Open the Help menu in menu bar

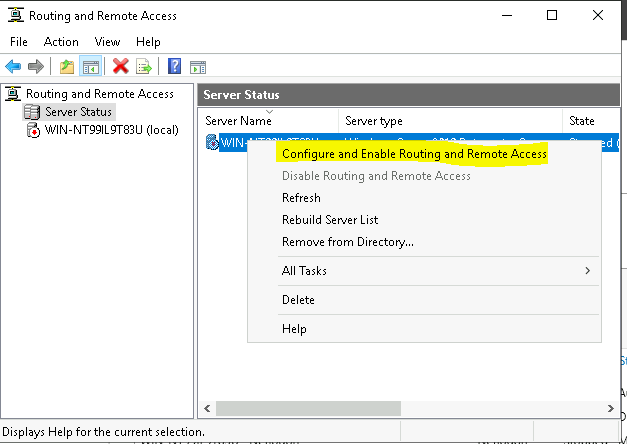[x=148, y=42]
